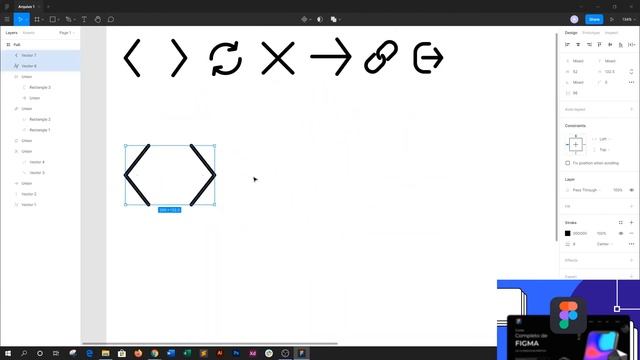Enable Fix position when scrolling checkbox
The width and height of the screenshot is (640, 360).
click(567, 163)
